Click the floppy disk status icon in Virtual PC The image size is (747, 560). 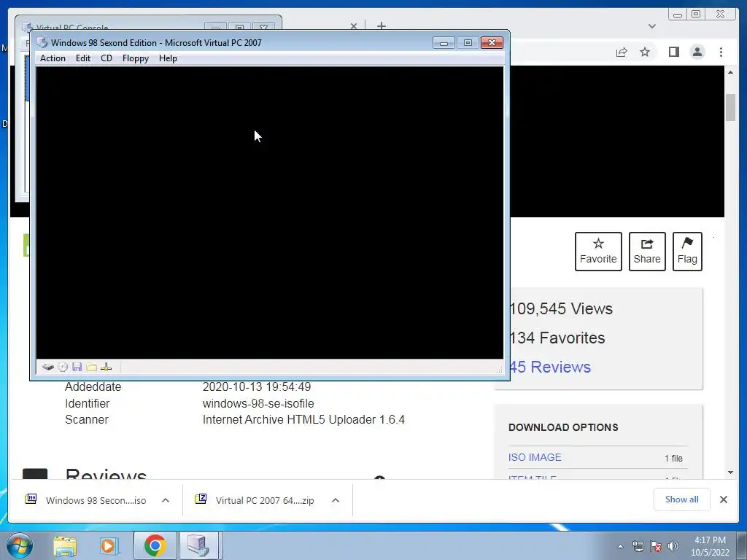pos(77,367)
